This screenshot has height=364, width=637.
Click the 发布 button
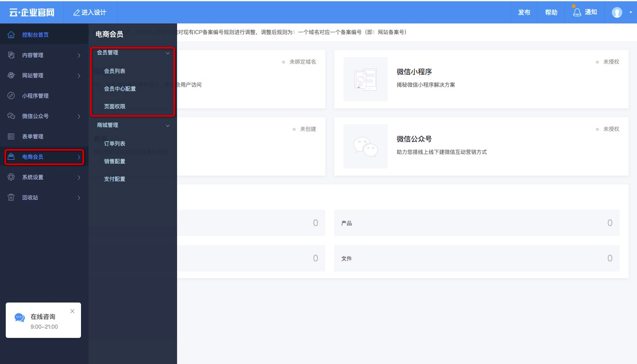[x=524, y=12]
